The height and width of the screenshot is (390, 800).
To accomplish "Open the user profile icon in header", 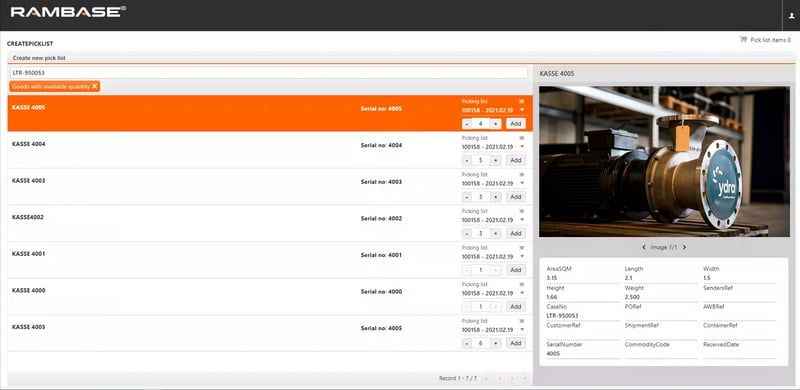I will pos(791,15).
